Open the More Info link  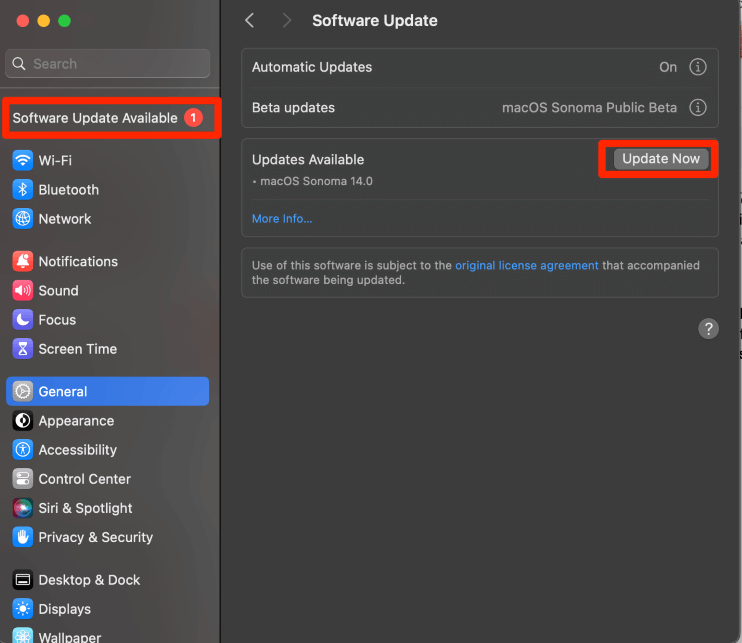click(x=282, y=218)
